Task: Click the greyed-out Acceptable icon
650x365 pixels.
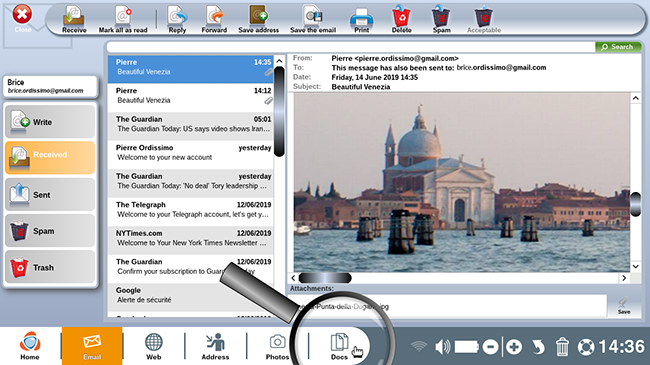Action: [x=484, y=19]
